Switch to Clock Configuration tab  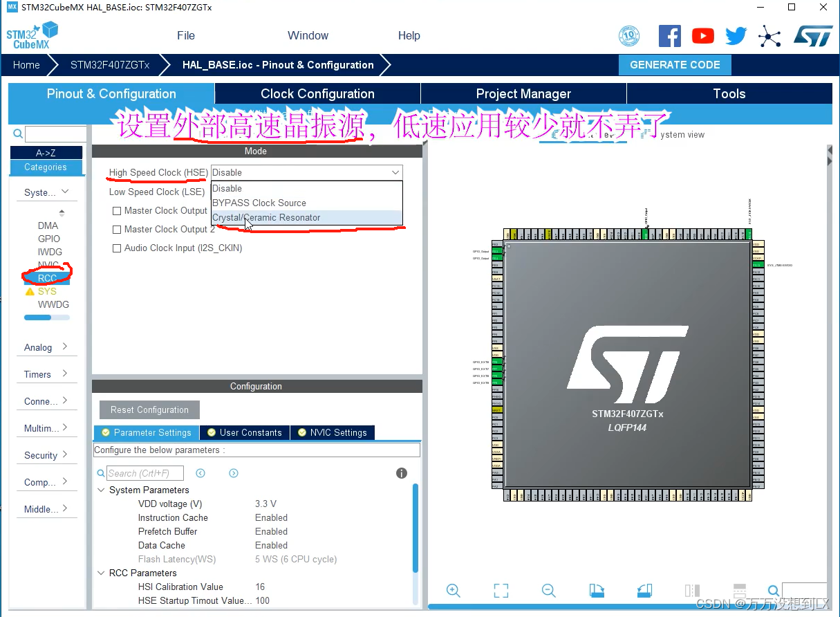coord(317,94)
